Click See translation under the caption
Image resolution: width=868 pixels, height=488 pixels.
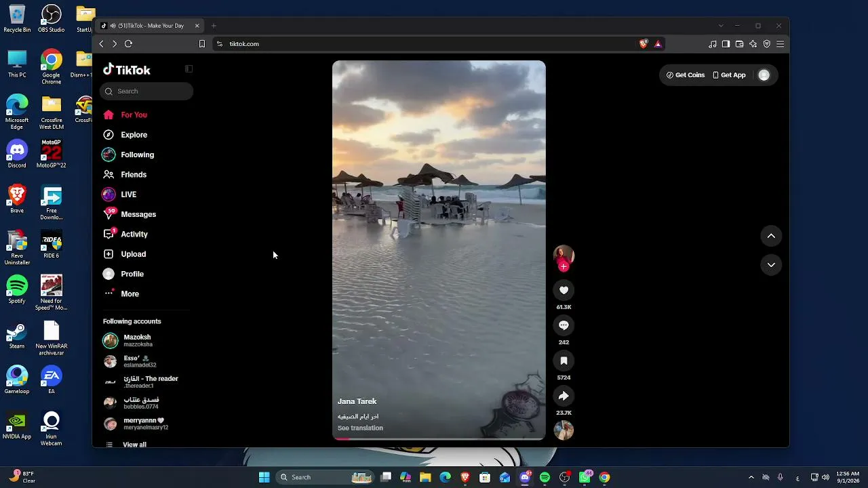tap(360, 428)
